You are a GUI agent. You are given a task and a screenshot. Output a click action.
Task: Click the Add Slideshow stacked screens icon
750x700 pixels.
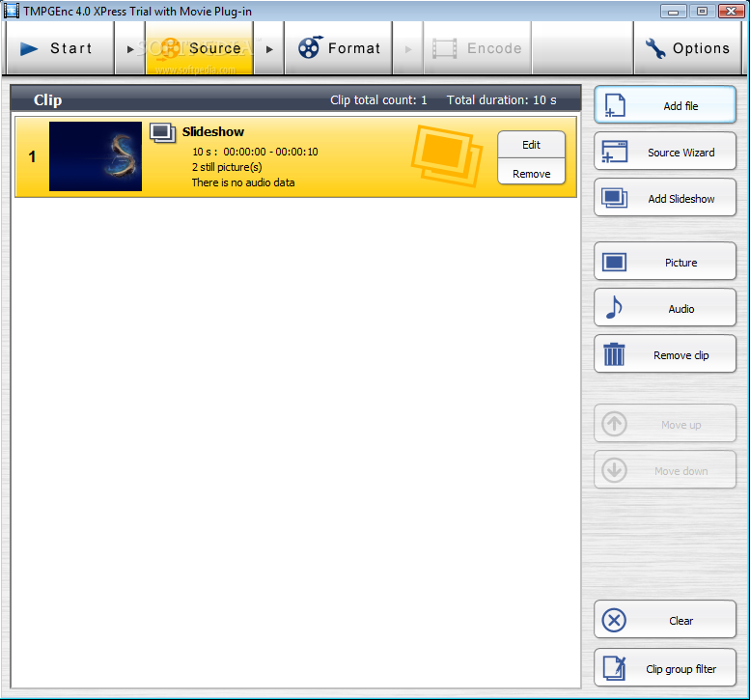[x=615, y=198]
